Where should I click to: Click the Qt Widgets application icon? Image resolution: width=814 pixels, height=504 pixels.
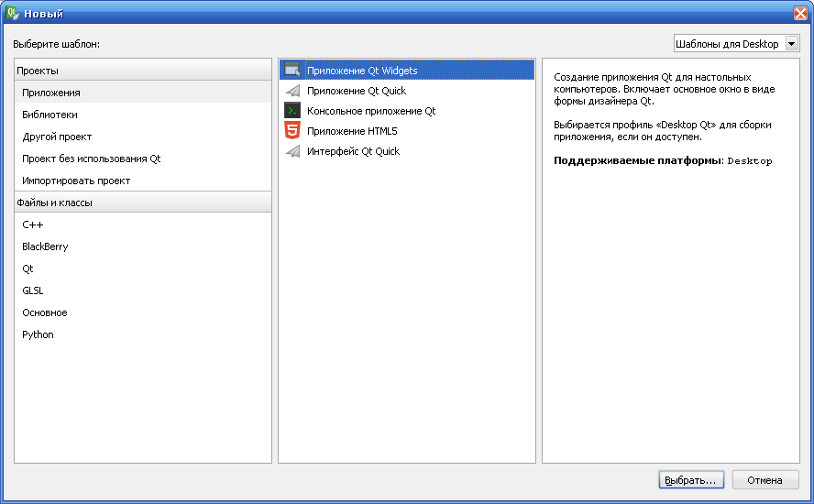(292, 70)
